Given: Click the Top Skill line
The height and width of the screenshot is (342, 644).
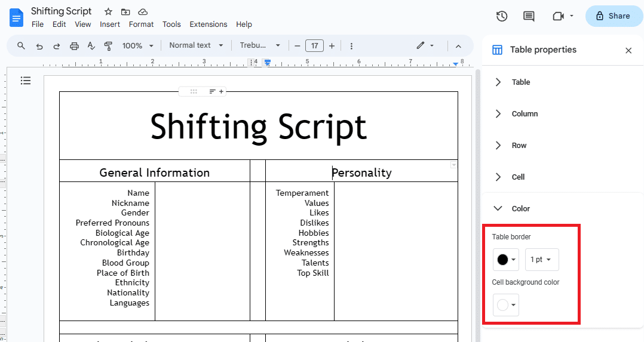Looking at the screenshot, I should 313,273.
